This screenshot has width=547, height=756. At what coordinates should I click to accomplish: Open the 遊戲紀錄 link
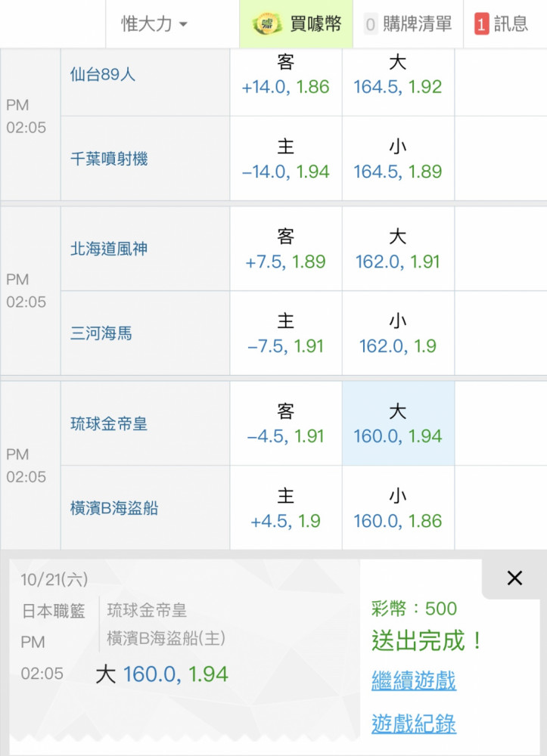point(414,723)
